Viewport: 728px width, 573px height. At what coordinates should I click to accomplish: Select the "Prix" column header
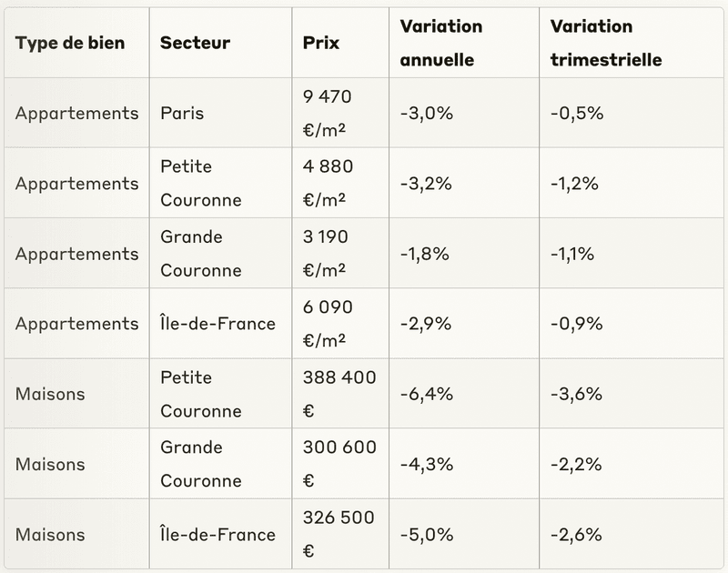[x=320, y=43]
